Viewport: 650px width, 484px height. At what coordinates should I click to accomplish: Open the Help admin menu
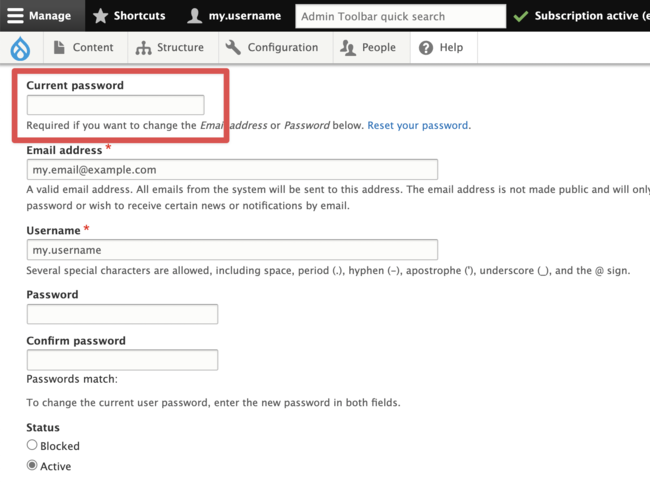pos(444,48)
